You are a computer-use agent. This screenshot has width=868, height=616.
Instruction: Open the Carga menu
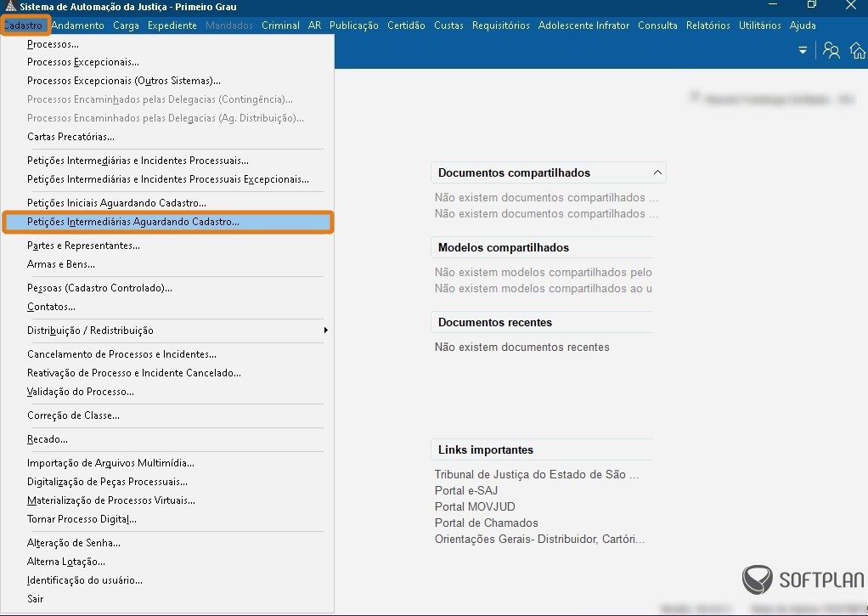click(126, 25)
